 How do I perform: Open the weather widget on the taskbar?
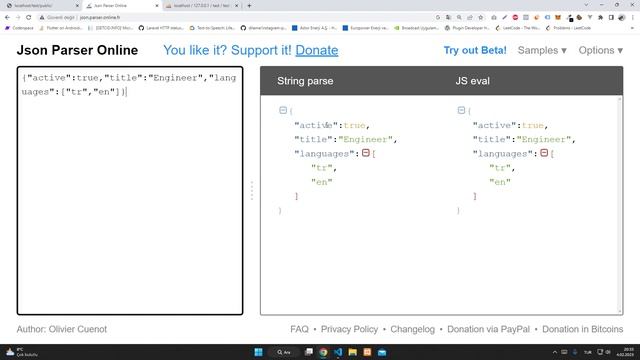tap(21, 352)
